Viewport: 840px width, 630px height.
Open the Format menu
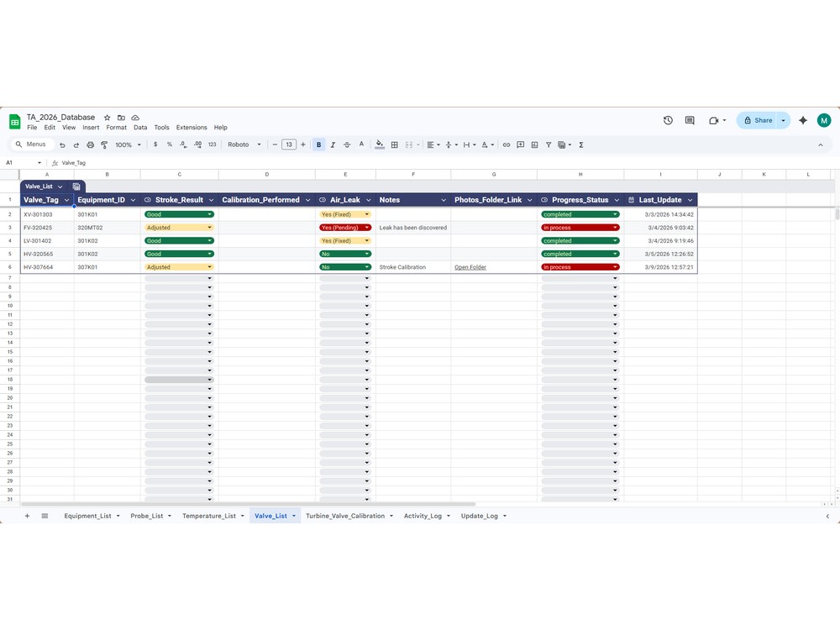coord(116,128)
